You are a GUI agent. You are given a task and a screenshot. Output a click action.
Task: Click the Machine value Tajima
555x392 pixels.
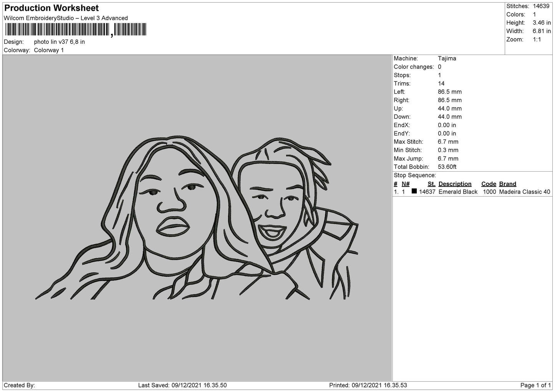pos(447,59)
